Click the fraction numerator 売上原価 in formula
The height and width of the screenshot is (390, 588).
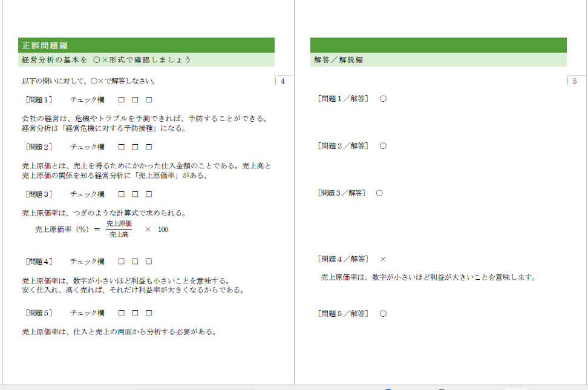pos(119,224)
